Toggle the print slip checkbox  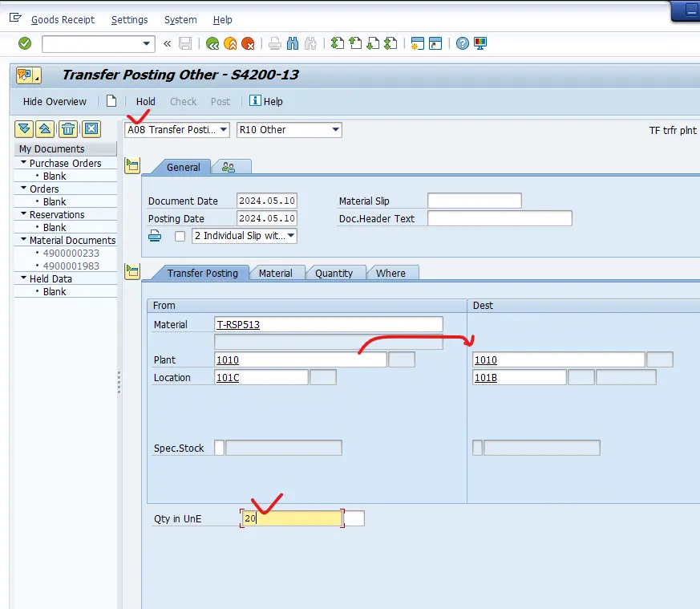coord(180,236)
